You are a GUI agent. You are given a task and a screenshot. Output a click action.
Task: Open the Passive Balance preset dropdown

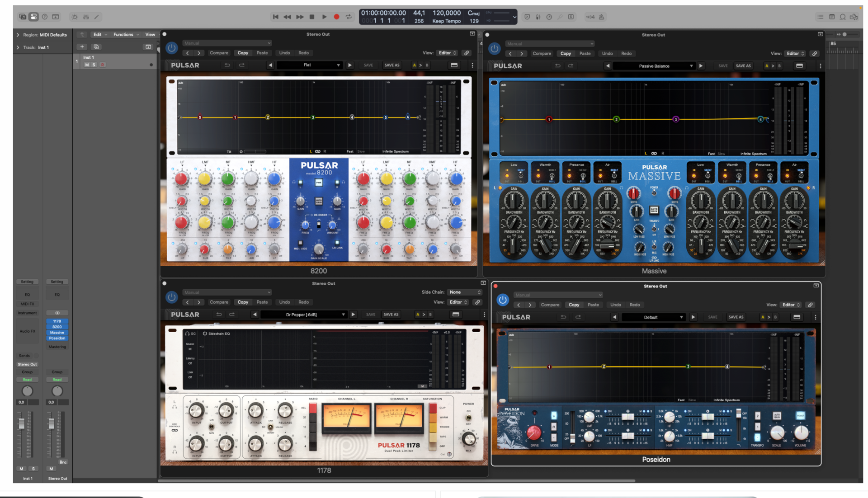tap(654, 66)
